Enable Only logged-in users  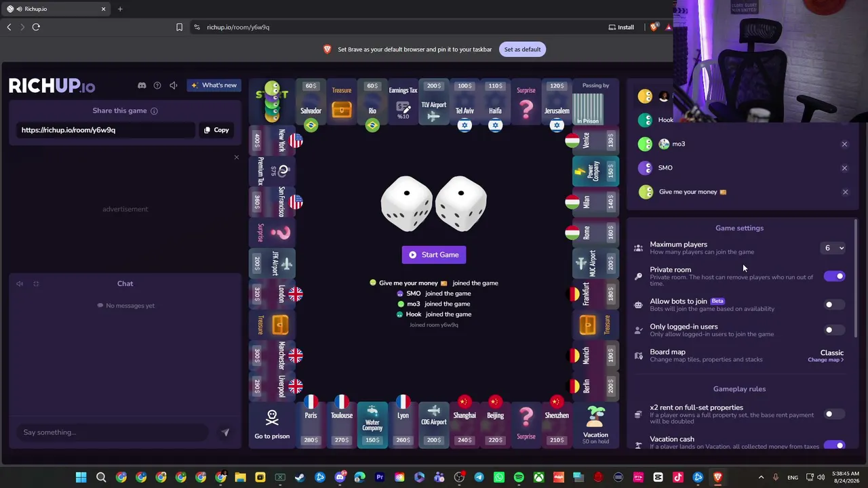pyautogui.click(x=835, y=330)
